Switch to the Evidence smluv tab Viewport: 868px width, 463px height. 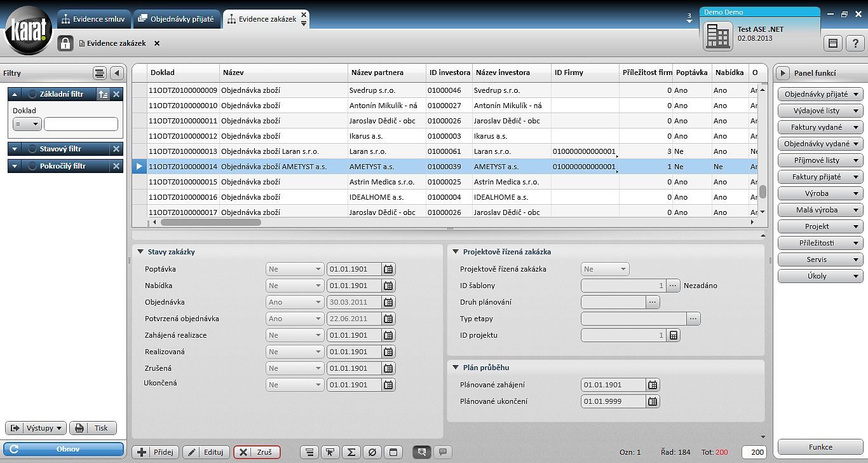[94, 19]
